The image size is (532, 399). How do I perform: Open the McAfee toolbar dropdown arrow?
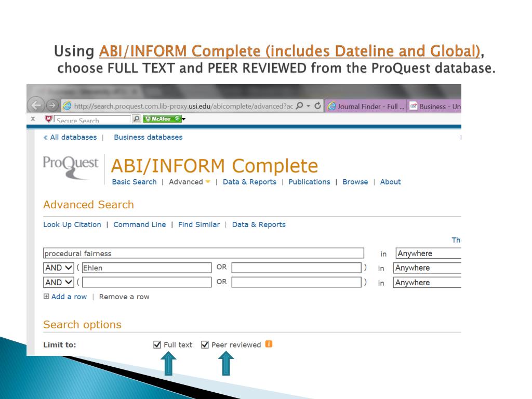pos(183,119)
